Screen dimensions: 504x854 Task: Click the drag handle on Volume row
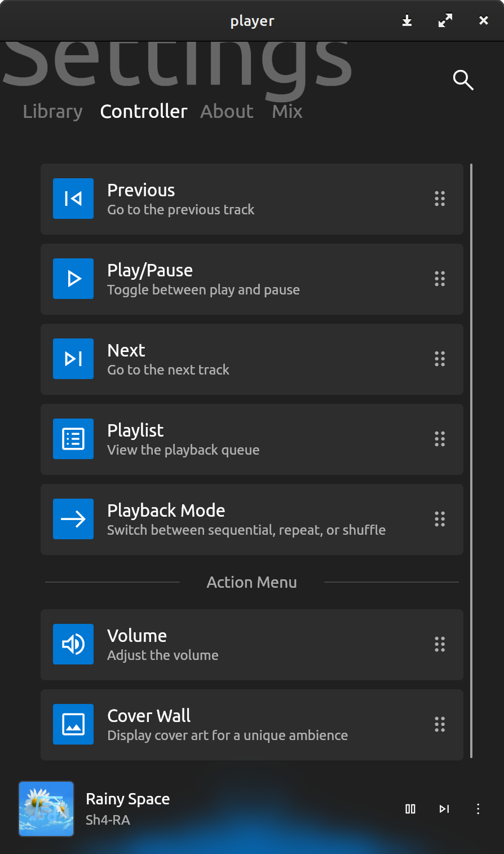[x=440, y=644]
